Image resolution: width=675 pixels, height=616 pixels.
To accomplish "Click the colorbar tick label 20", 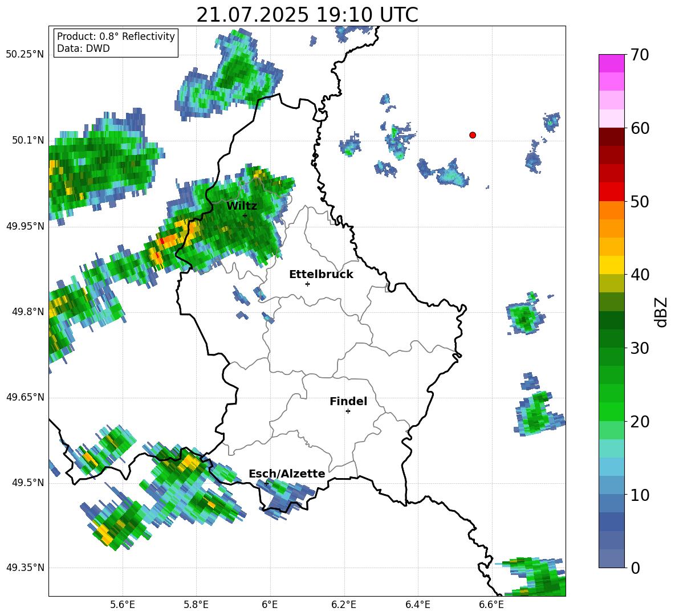I will [640, 422].
